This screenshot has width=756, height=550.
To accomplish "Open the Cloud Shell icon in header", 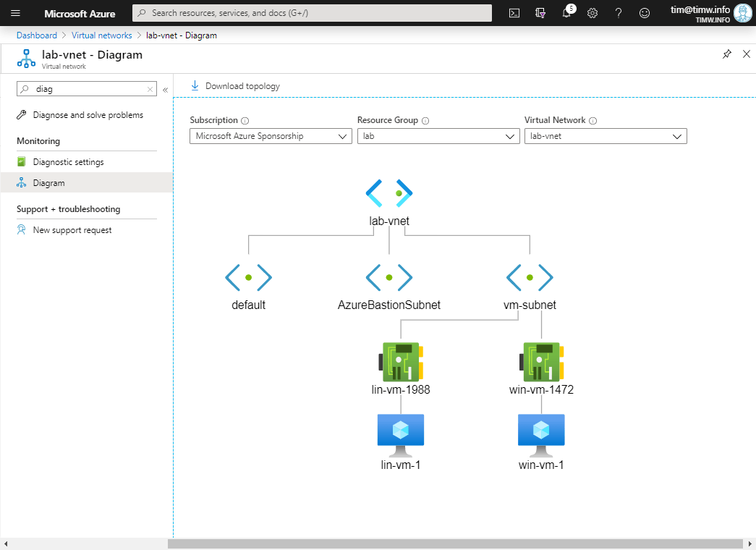I will pos(514,13).
